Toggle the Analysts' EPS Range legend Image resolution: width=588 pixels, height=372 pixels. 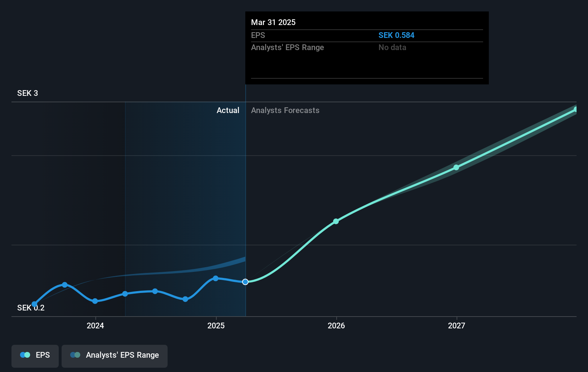pos(115,356)
